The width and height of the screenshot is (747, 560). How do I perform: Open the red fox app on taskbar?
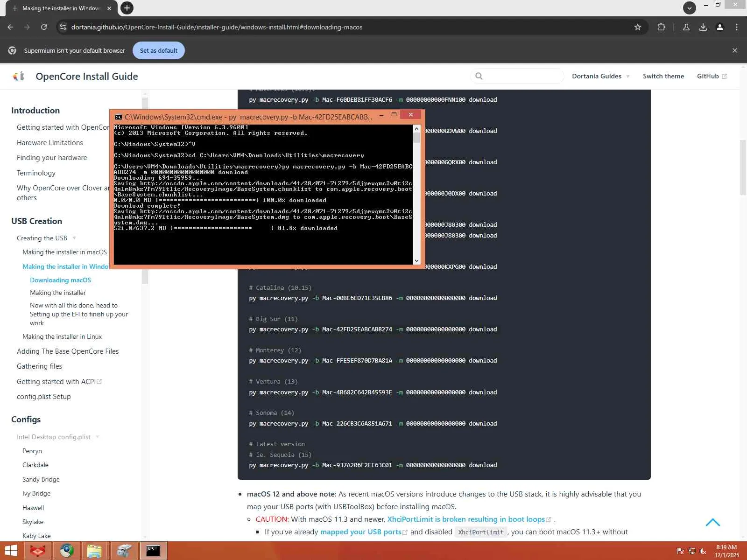[38, 551]
